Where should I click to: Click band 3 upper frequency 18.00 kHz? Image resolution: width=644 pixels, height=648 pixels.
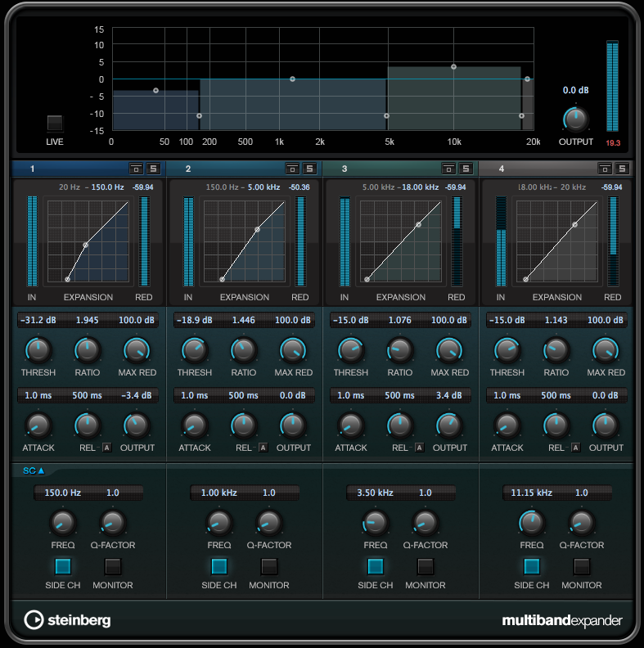point(421,187)
